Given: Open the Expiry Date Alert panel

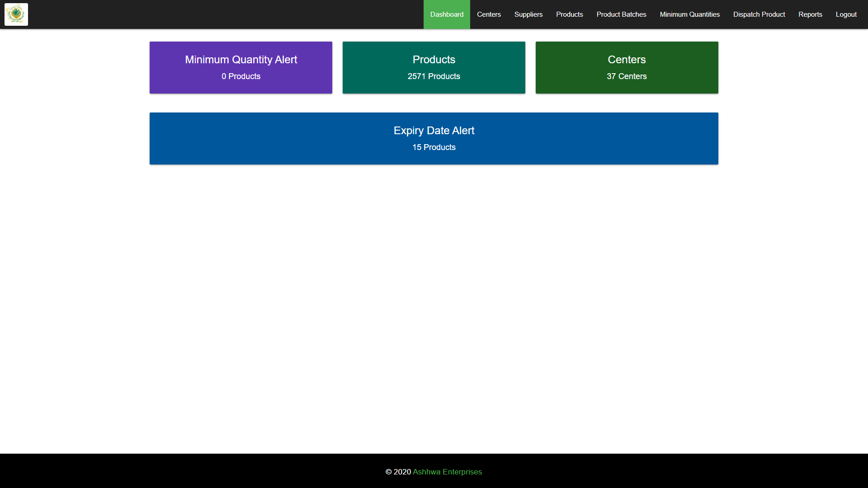Looking at the screenshot, I should 434,138.
